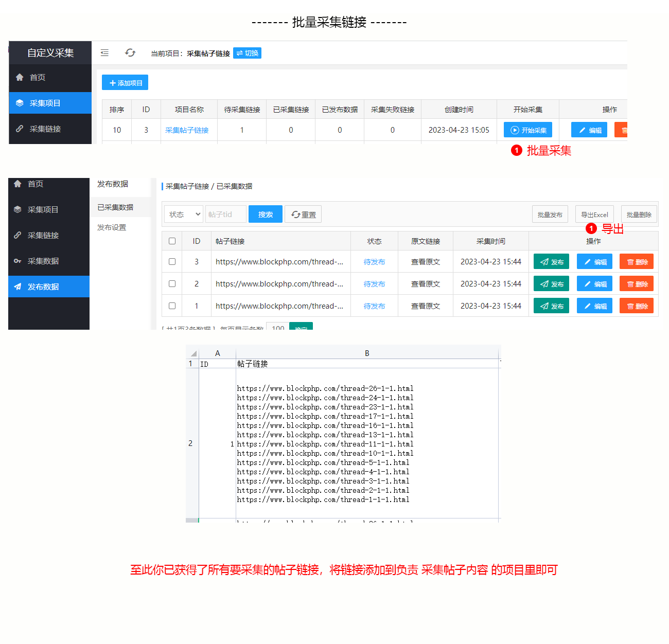Open the 采集帖子链接 project link
669x644 pixels.
coord(187,130)
